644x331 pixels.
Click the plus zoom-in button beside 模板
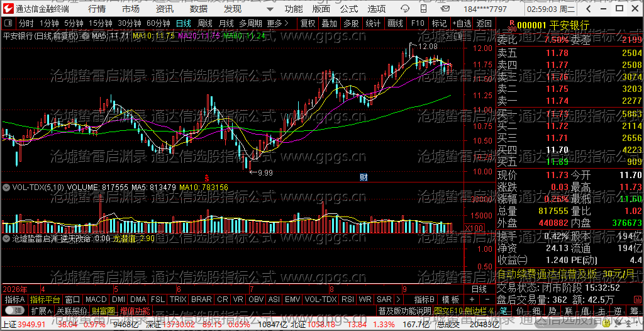tap(472, 300)
